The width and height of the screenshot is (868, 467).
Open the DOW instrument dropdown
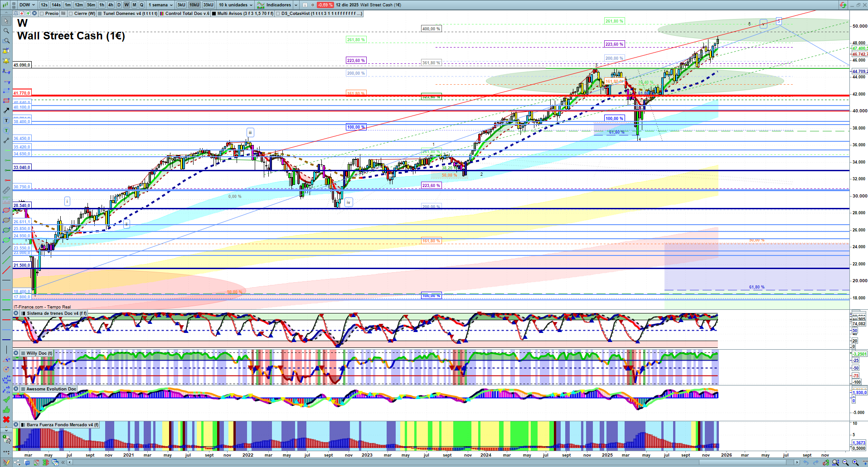pos(27,5)
